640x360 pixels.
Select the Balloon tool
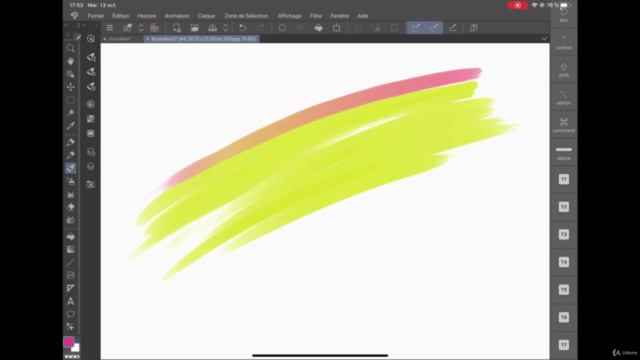[70, 314]
